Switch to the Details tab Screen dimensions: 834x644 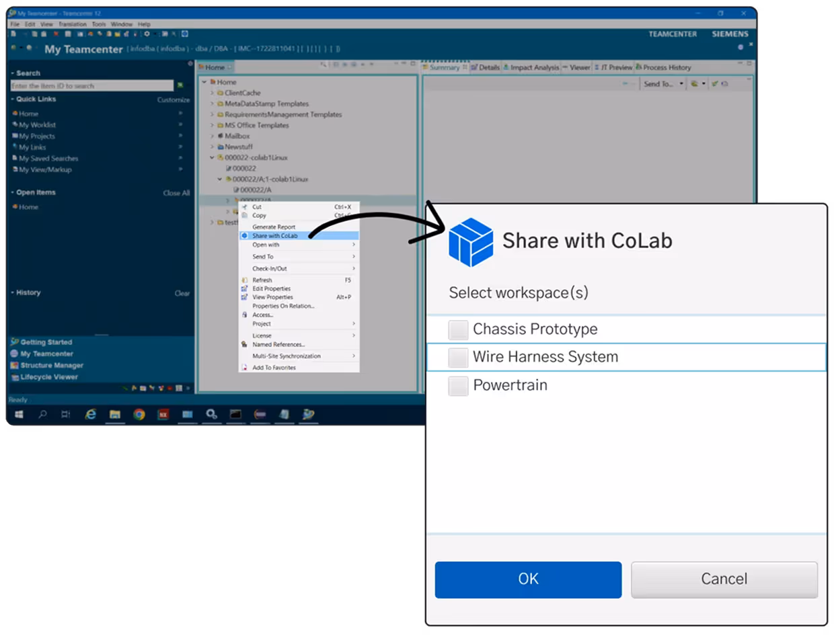point(486,67)
